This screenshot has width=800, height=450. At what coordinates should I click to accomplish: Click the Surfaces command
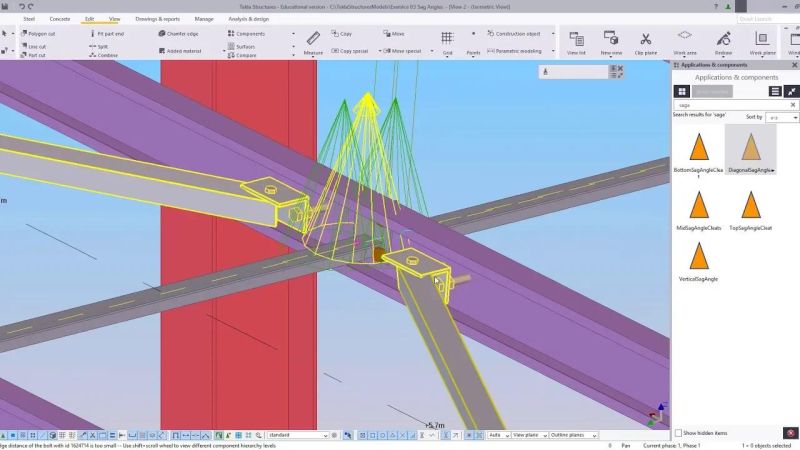(x=241, y=46)
